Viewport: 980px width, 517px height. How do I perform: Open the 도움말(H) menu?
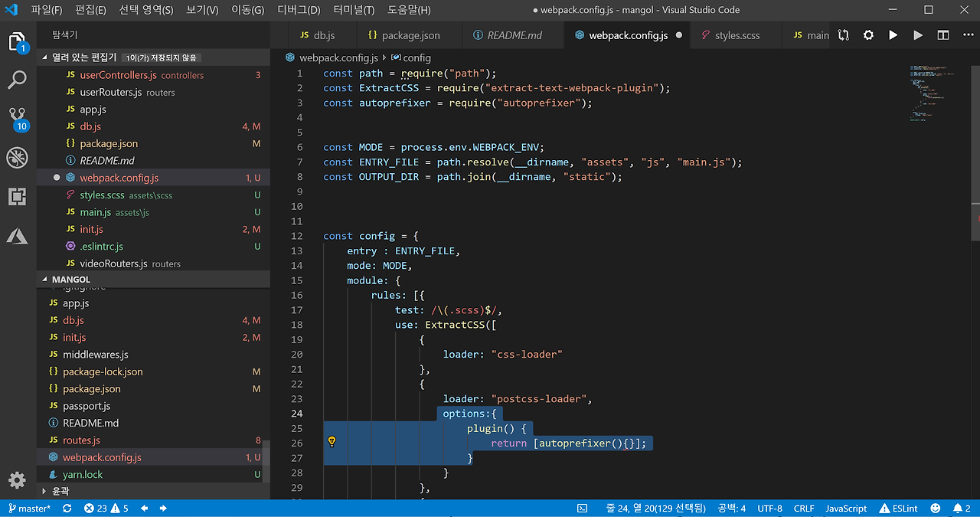click(x=409, y=10)
